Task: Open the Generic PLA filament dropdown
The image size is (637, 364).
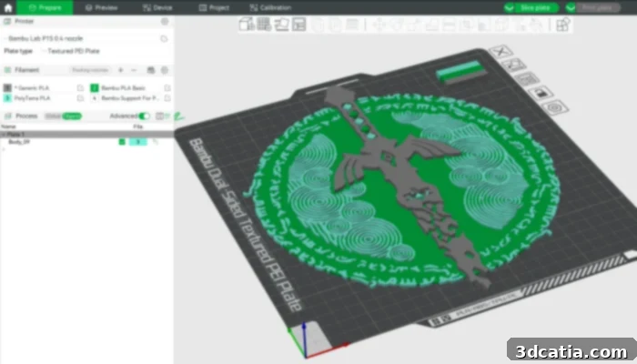Action: [x=44, y=87]
